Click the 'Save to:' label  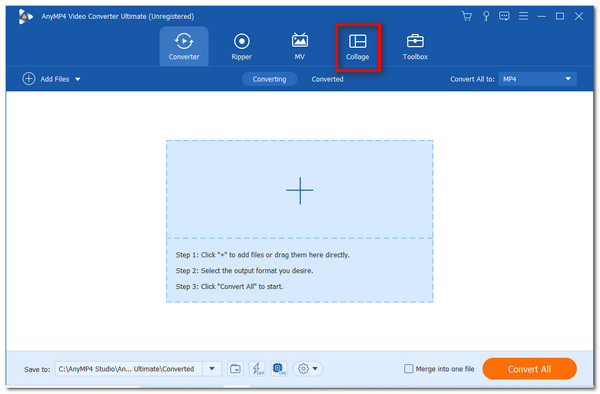pyautogui.click(x=37, y=369)
